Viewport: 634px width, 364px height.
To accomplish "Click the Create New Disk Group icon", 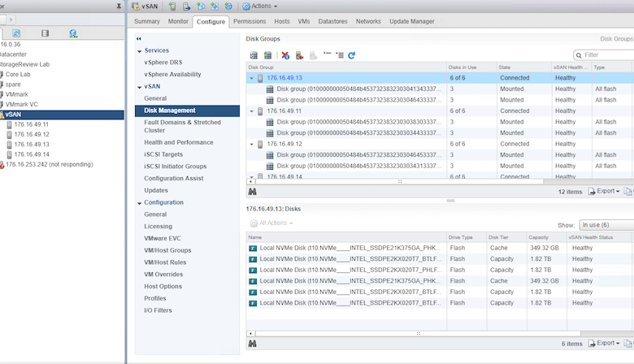I will (x=267, y=55).
